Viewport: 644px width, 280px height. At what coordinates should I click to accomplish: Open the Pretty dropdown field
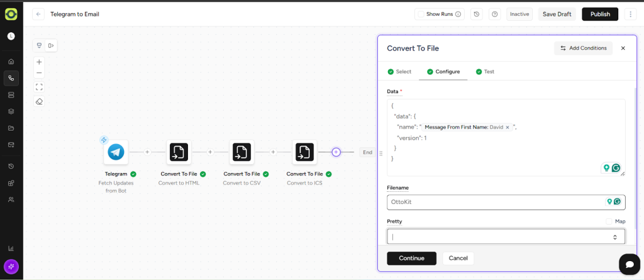pyautogui.click(x=506, y=237)
